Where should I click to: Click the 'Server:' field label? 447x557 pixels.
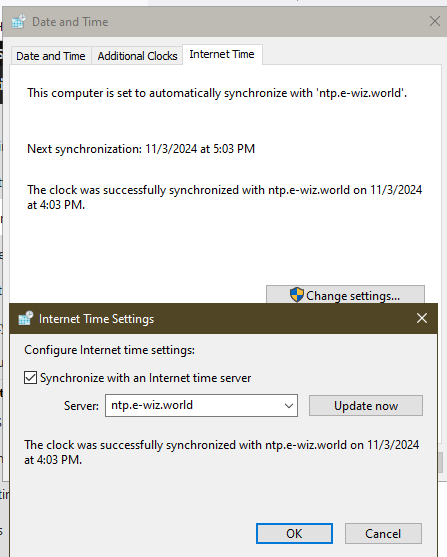pyautogui.click(x=81, y=406)
